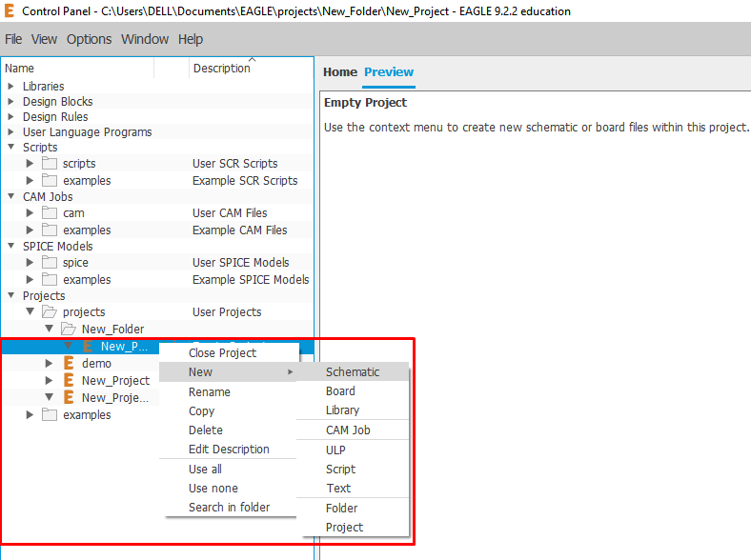Click the Description column header
Viewport: 751px width, 560px height.
[252, 69]
